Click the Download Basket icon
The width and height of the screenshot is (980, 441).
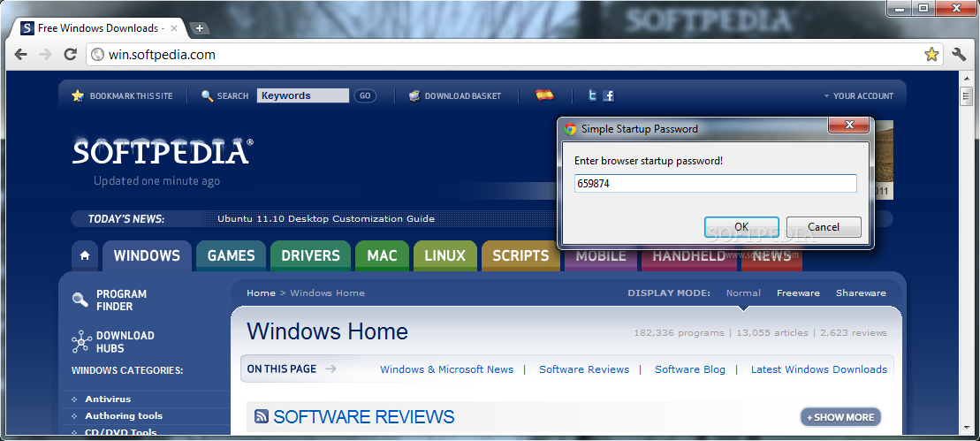pos(414,95)
